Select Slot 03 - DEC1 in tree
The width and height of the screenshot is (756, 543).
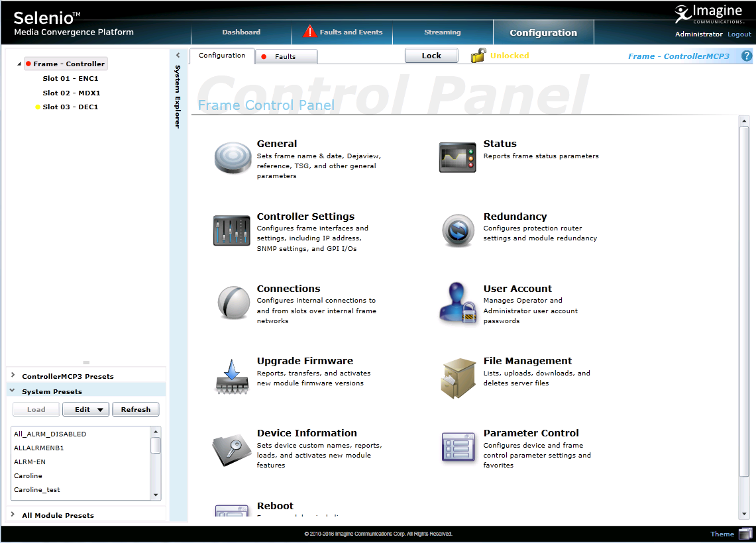pos(70,107)
